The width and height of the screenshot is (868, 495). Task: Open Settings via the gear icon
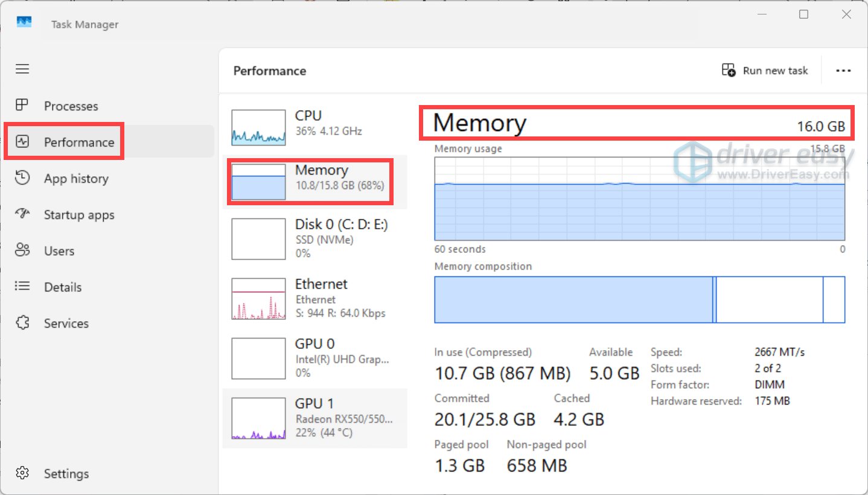coord(22,473)
